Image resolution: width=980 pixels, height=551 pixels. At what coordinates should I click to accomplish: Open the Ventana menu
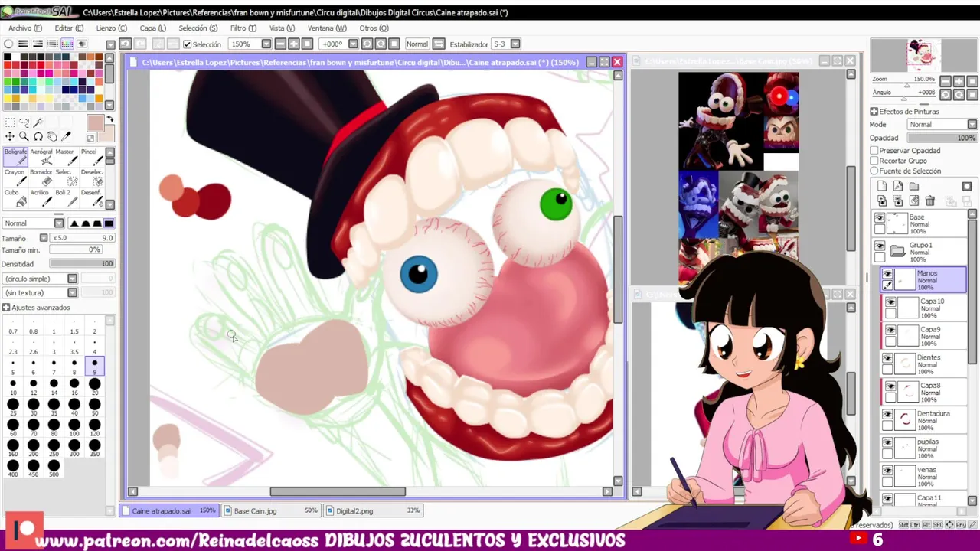point(327,28)
